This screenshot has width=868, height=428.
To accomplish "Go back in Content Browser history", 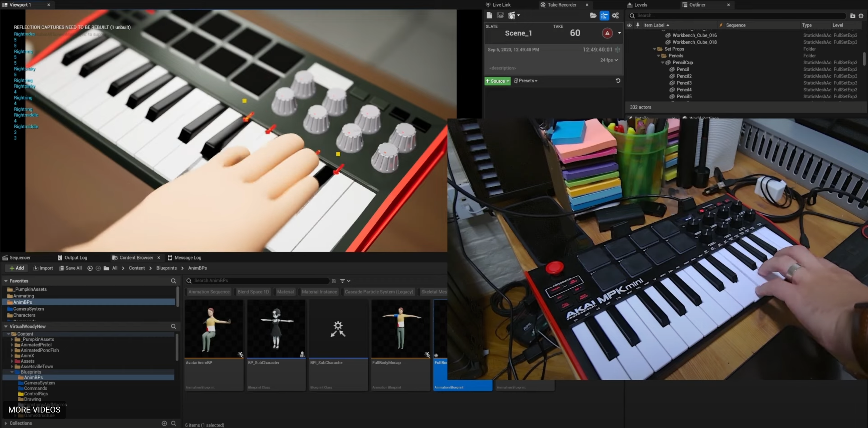I will [x=90, y=268].
